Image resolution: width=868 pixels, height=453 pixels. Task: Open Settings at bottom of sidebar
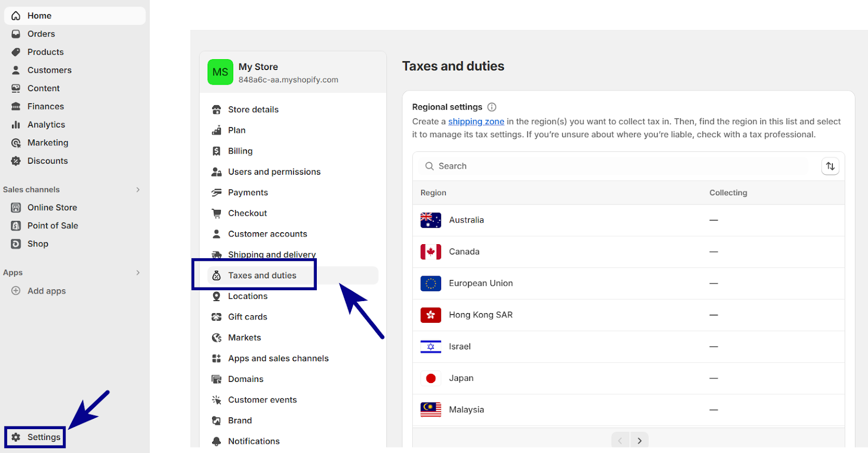tap(35, 437)
